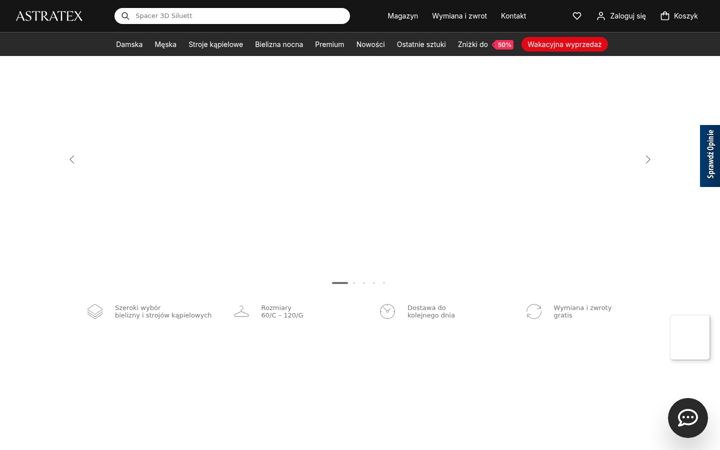This screenshot has width=720, height=450.
Task: Open the wishlist heart icon
Action: click(x=577, y=16)
